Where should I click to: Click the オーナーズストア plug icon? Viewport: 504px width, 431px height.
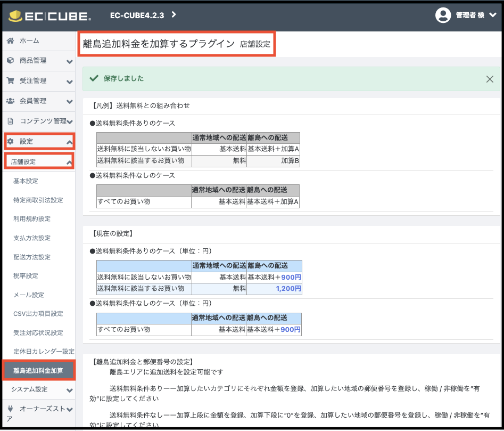tap(10, 409)
